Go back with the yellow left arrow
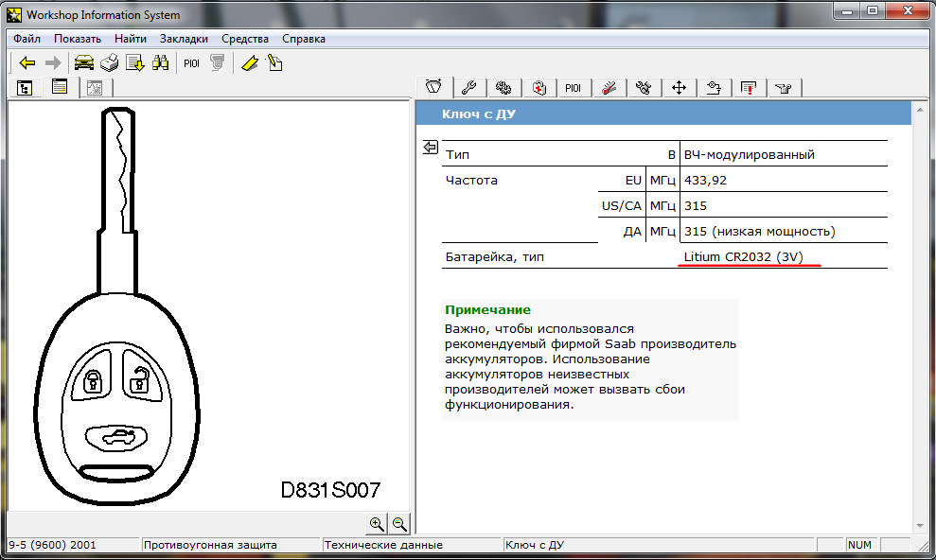Viewport: 936px width, 560px height. 27,62
